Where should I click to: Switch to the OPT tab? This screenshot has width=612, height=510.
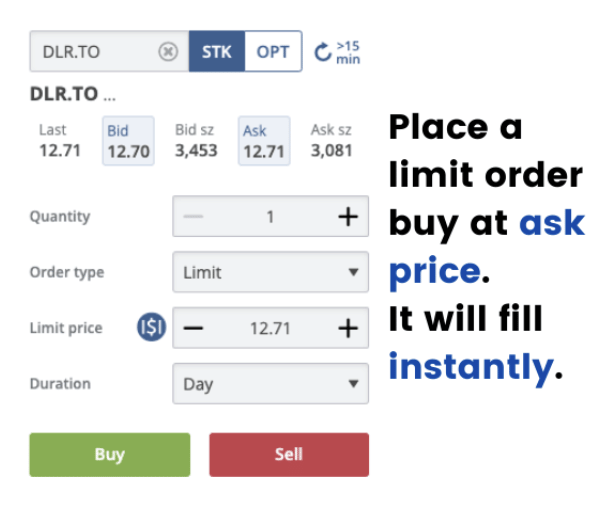point(273,52)
